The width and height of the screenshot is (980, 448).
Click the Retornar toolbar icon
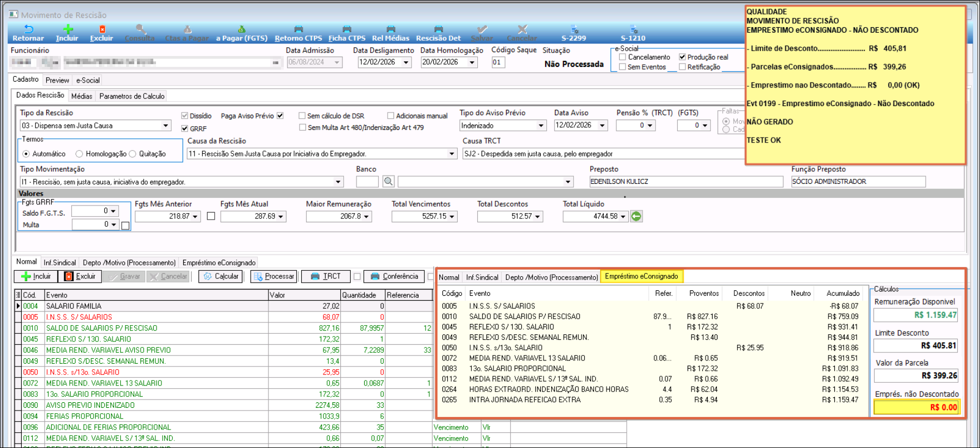(x=28, y=30)
